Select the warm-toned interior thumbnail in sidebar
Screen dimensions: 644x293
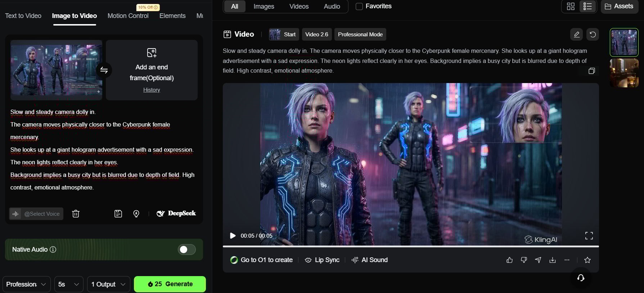pyautogui.click(x=624, y=73)
